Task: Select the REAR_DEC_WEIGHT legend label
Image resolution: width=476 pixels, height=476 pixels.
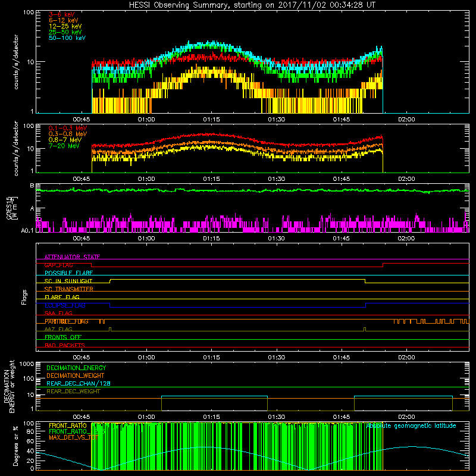Action: [73, 392]
